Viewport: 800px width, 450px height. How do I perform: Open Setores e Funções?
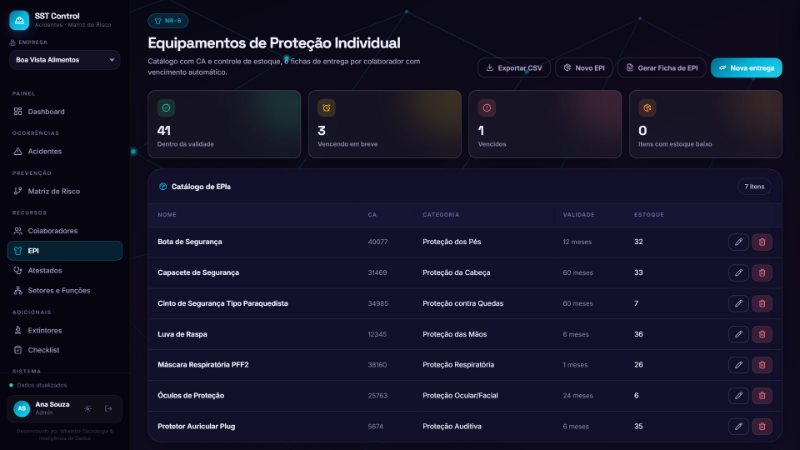[x=65, y=290]
